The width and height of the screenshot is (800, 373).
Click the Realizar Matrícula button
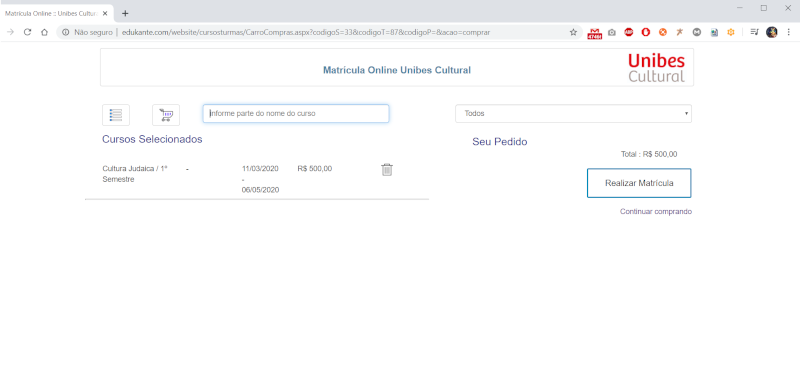(x=639, y=183)
